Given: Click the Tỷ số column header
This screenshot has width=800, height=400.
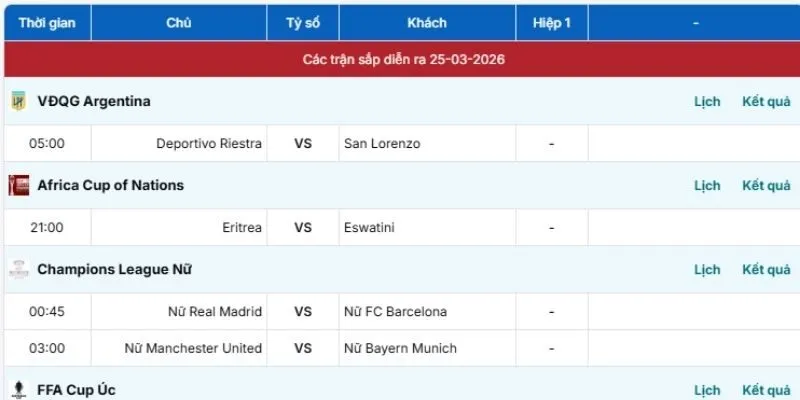Looking at the screenshot, I should (303, 22).
